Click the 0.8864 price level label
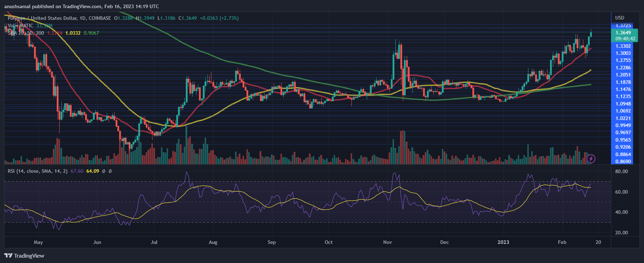Screen dimensions: 644x263 [623, 154]
